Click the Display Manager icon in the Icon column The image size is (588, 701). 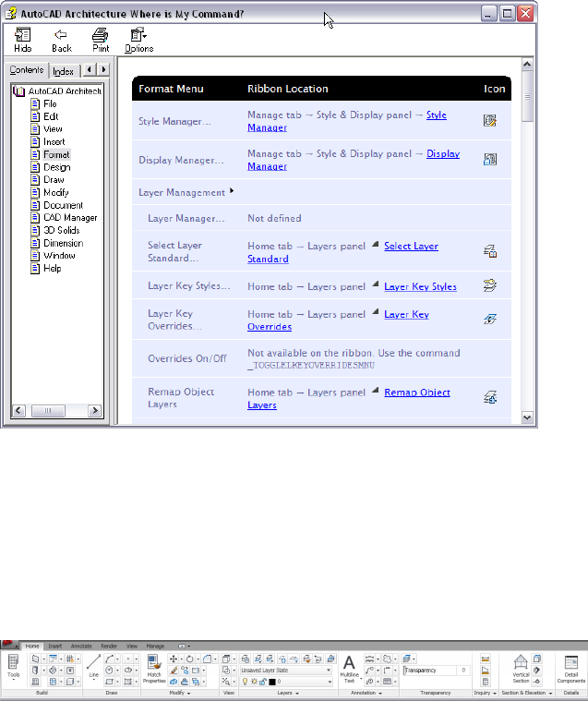490,159
